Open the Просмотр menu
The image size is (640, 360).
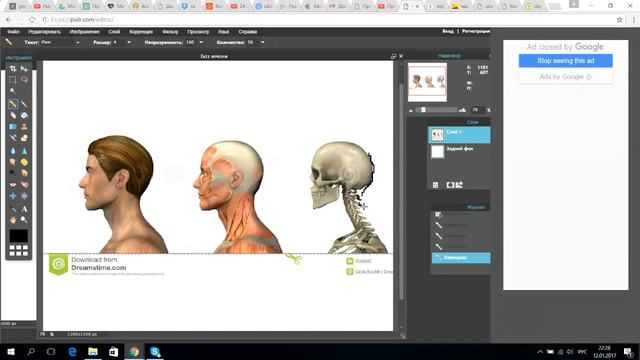[x=198, y=31]
